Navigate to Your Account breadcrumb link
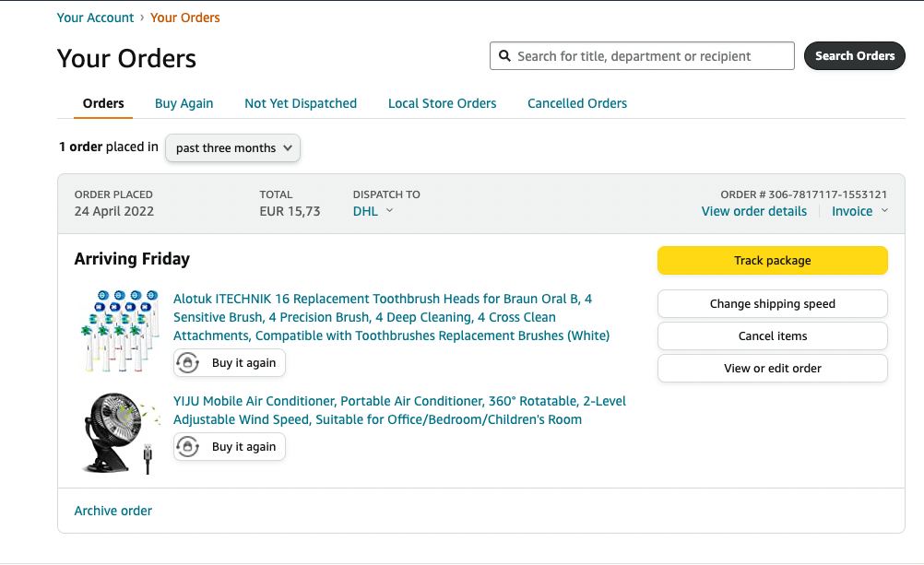 click(x=95, y=18)
